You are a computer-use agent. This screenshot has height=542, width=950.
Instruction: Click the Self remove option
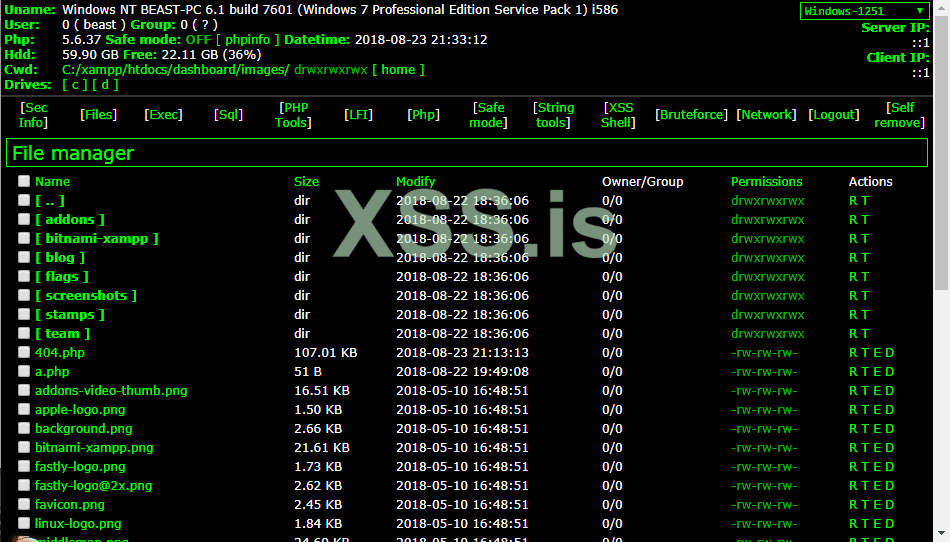tap(899, 115)
